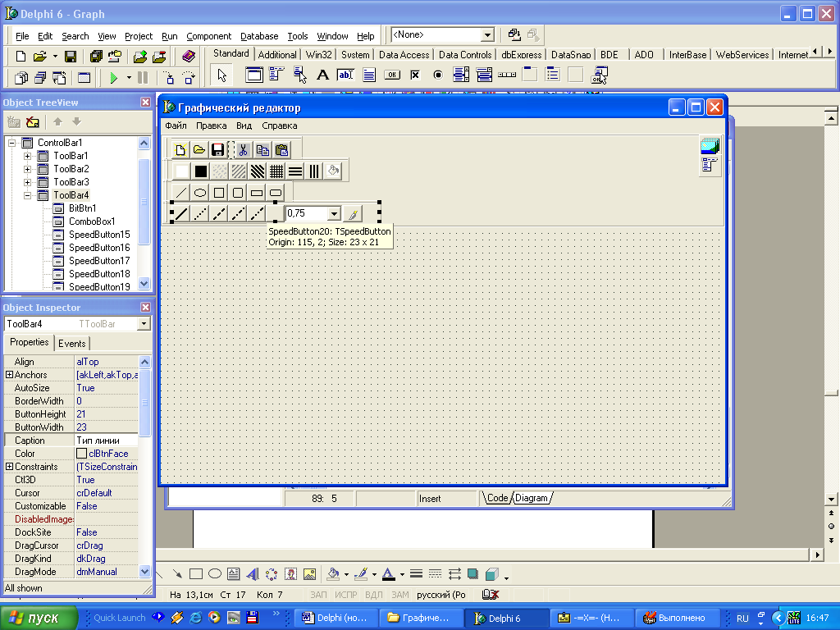Image resolution: width=840 pixels, height=630 pixels.
Task: Collapse the ToolBar4 tree node
Action: click(27, 195)
